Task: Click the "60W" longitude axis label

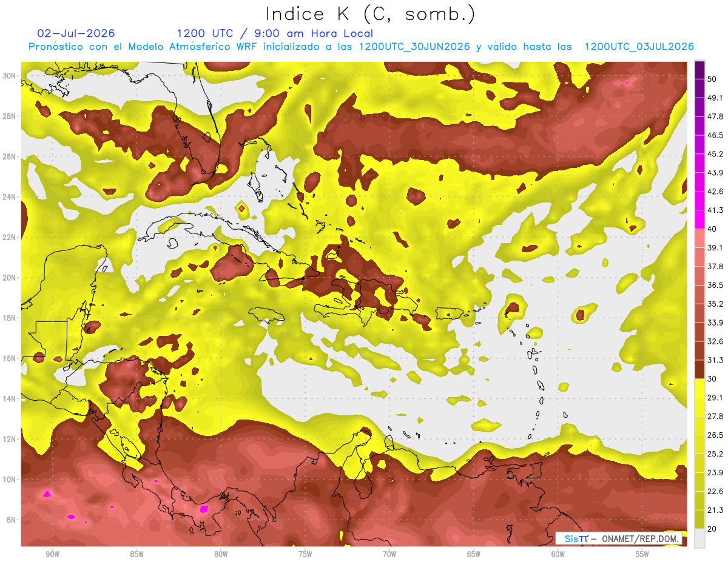Action: (x=558, y=554)
